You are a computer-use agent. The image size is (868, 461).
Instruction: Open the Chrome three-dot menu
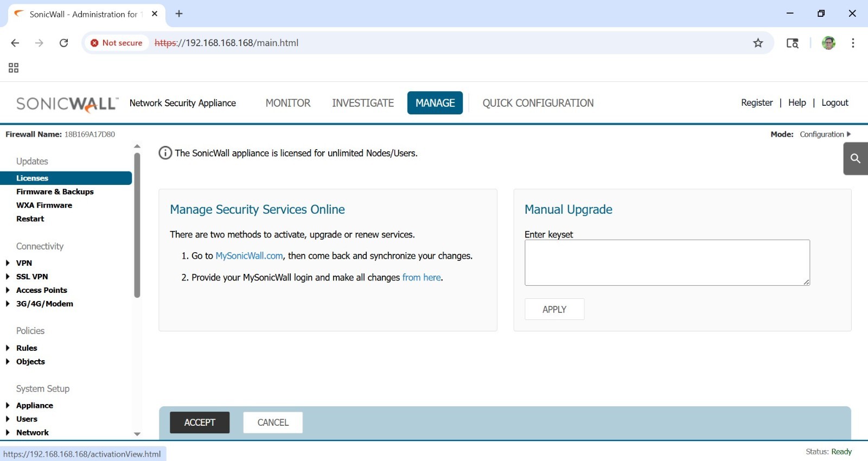pyautogui.click(x=853, y=43)
